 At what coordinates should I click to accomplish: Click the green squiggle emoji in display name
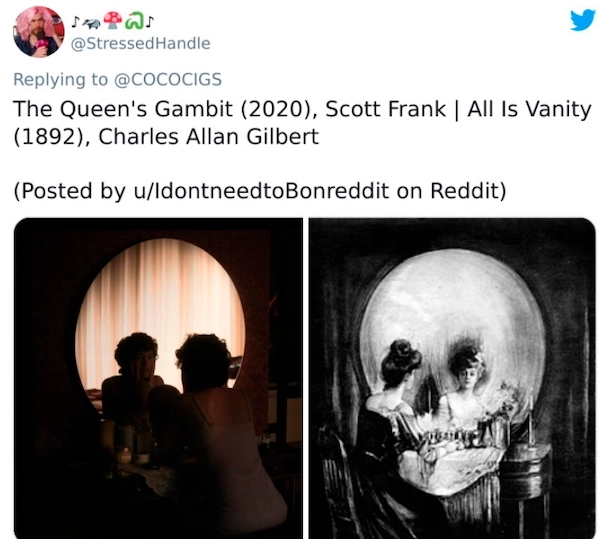click(134, 21)
